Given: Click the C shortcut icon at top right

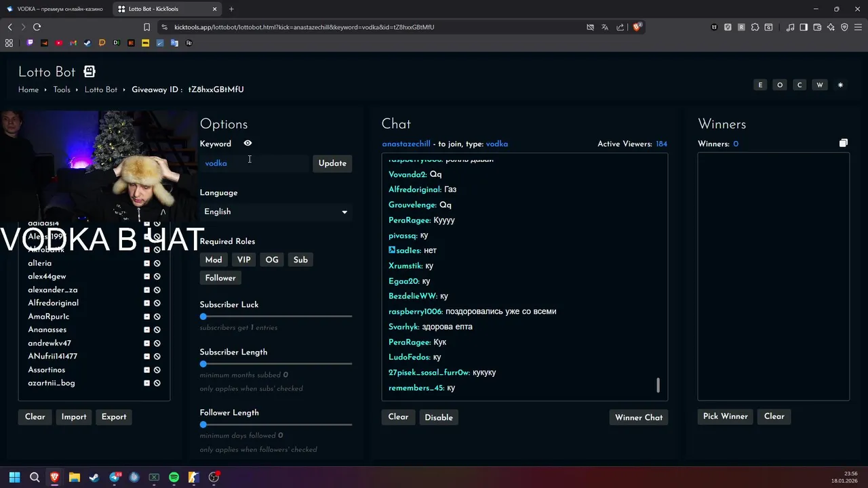Looking at the screenshot, I should [800, 85].
